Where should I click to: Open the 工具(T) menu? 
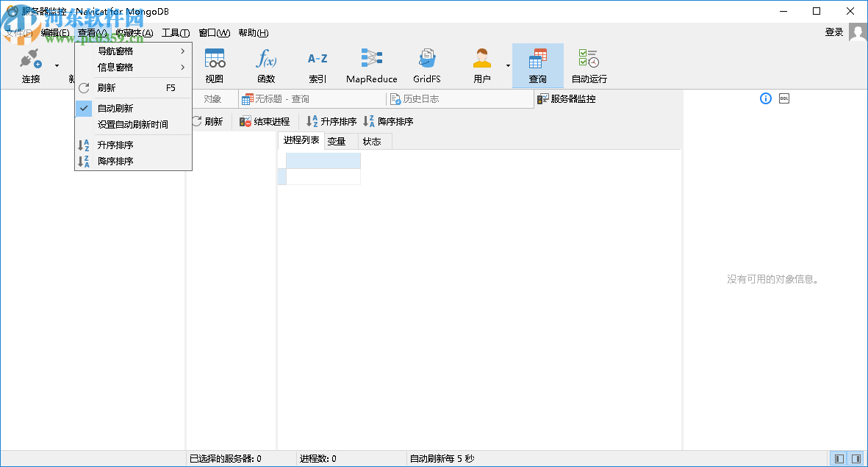[176, 33]
